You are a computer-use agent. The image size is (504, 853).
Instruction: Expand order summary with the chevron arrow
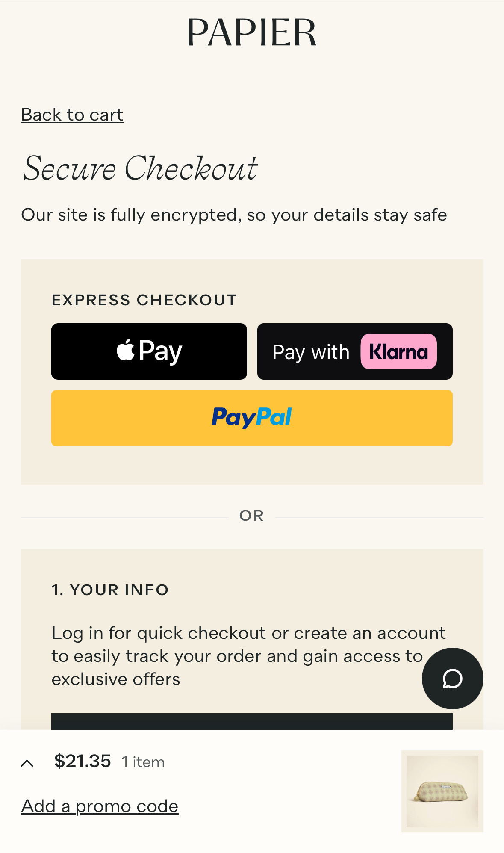pos(27,763)
